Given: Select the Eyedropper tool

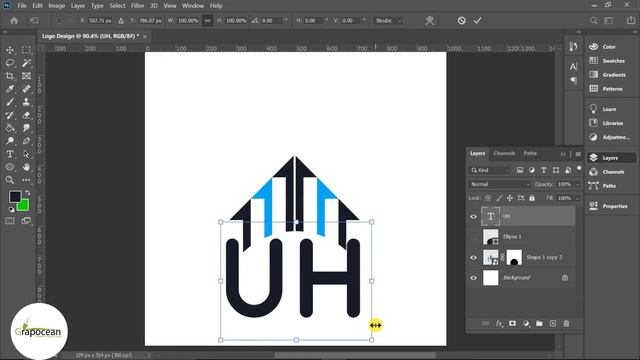Looking at the screenshot, I should (10, 89).
